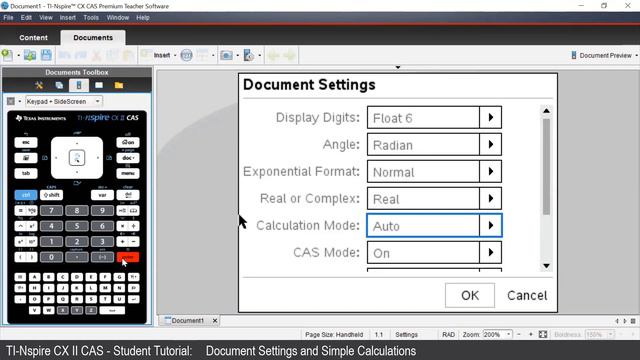Click the dialog scrollbar down arrow
This screenshot has width=640, height=360.
[547, 266]
